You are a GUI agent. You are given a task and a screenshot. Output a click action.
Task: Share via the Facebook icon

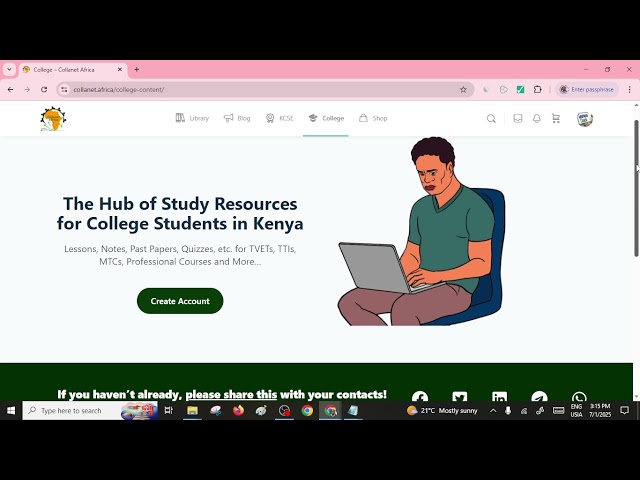420,397
